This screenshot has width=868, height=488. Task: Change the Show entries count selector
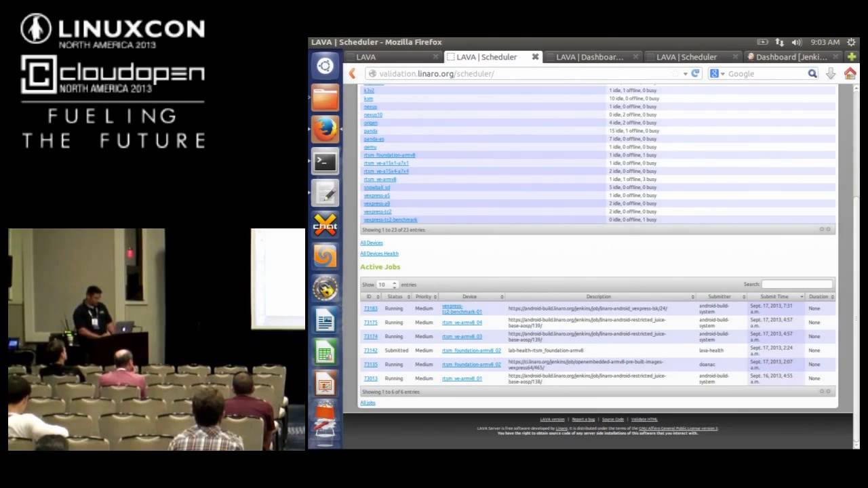pyautogui.click(x=387, y=285)
